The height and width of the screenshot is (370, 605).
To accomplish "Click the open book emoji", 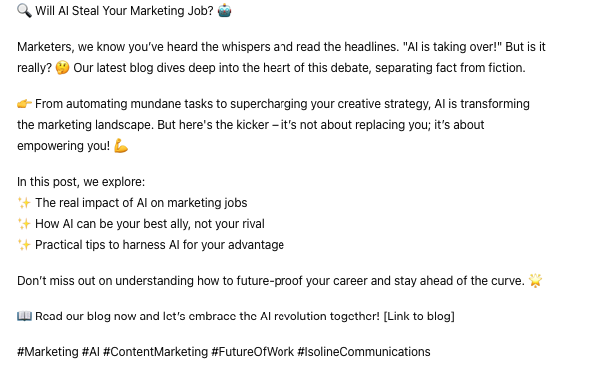I will 24,316.
